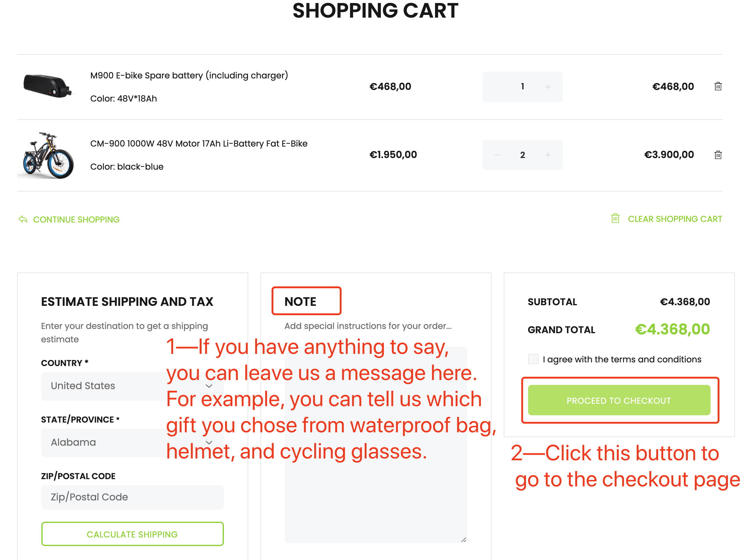This screenshot has height=560, width=755.
Task: Increase M900 battery quantity with plus
Action: coord(548,87)
